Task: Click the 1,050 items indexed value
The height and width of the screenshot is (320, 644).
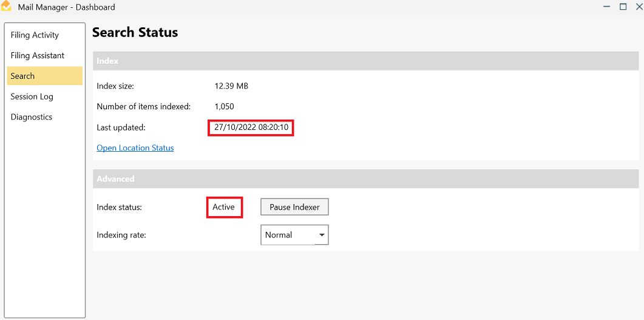Action: (224, 107)
